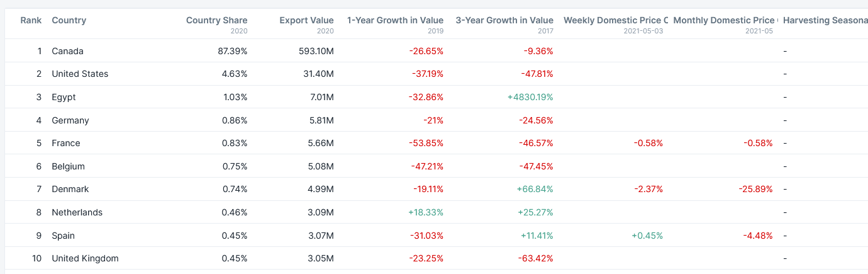This screenshot has width=868, height=274.
Task: Click Harvesting Seasonality column header
Action: click(825, 20)
